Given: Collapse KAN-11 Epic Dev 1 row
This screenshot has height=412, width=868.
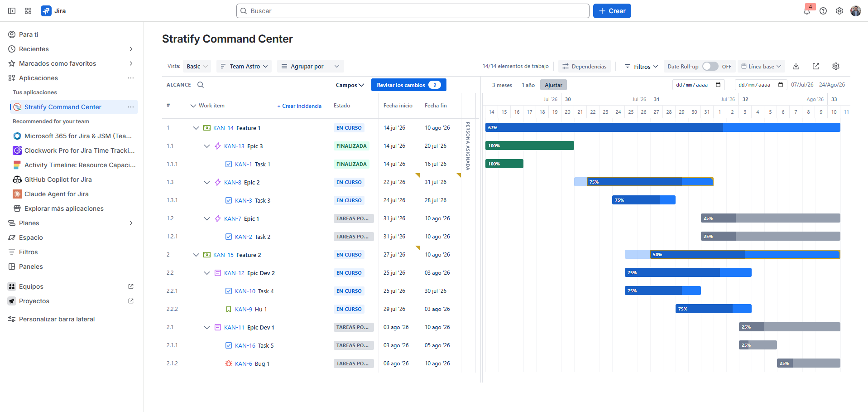Looking at the screenshot, I should tap(207, 327).
